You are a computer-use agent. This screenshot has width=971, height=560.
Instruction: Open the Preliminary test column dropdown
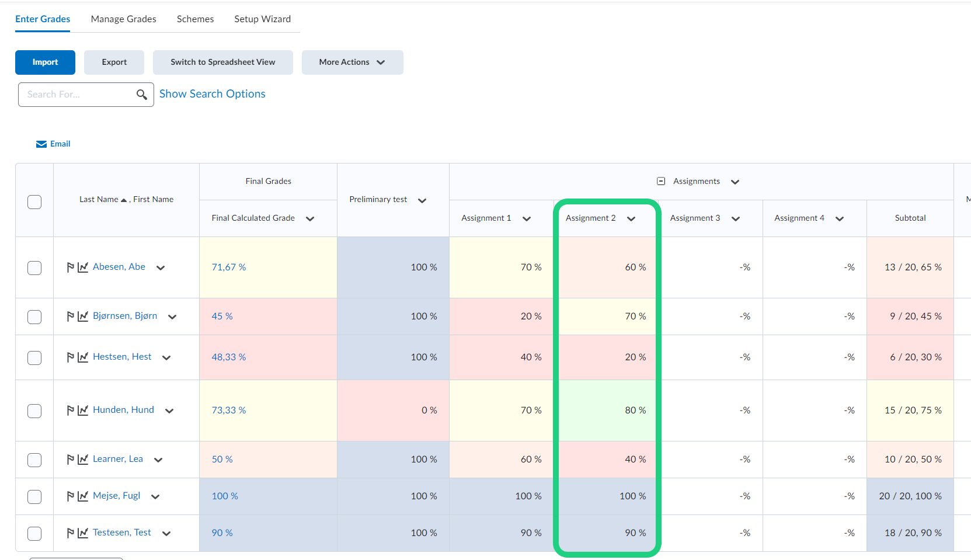tap(422, 200)
